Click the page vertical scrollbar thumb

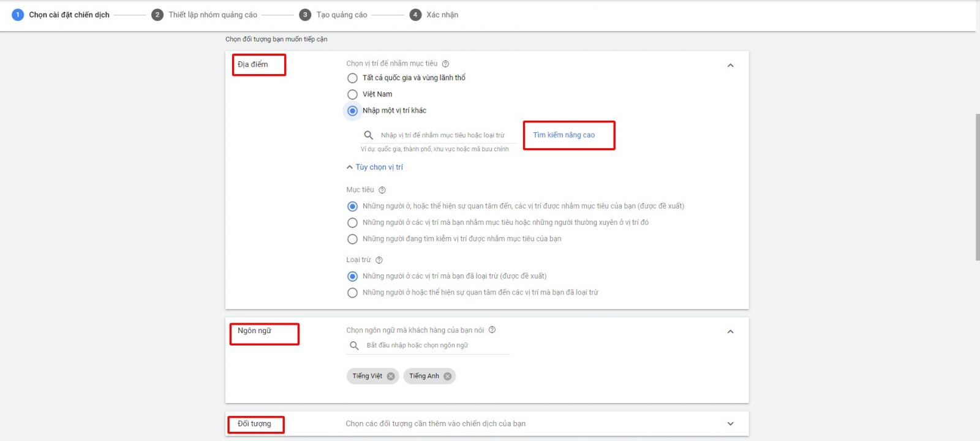(978, 187)
